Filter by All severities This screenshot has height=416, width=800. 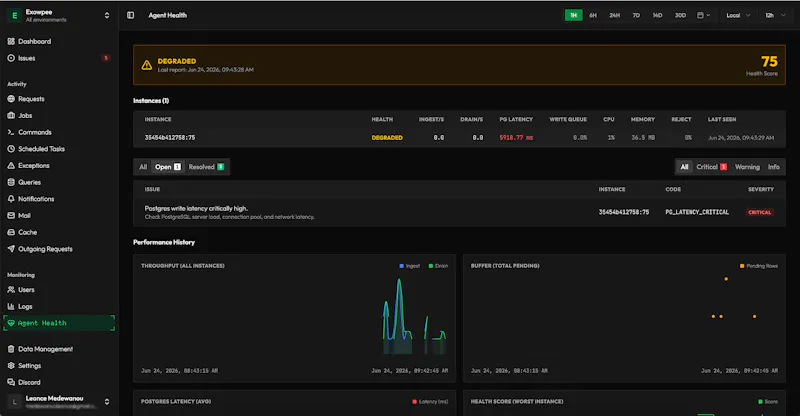click(x=684, y=167)
